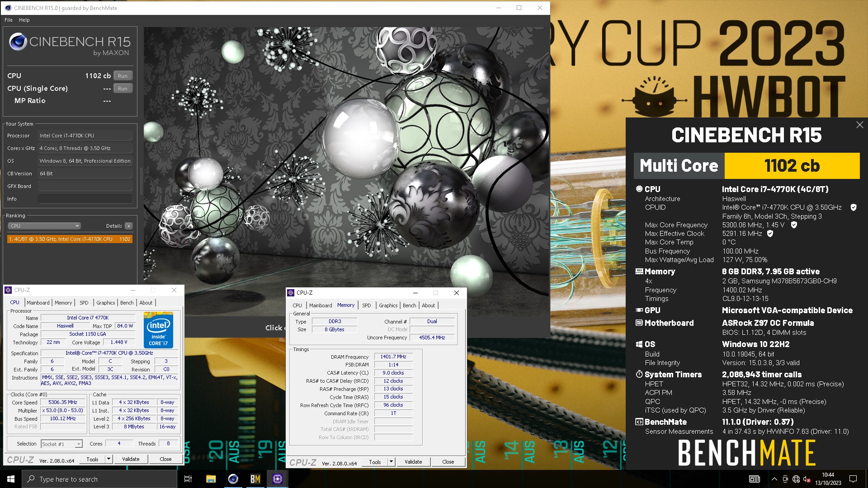The width and height of the screenshot is (868, 488).
Task: Click the Motherboard section icon in BenchMate
Action: click(x=639, y=323)
